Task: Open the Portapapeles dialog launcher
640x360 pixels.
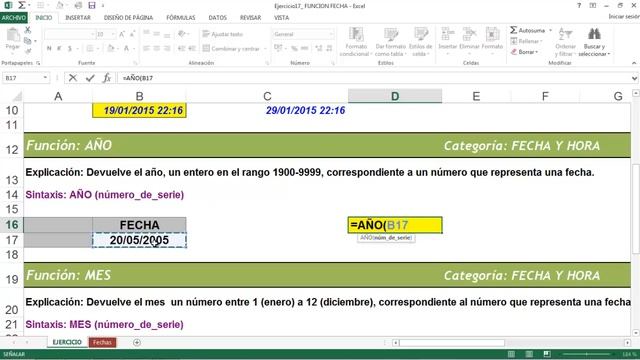Action: click(x=38, y=63)
